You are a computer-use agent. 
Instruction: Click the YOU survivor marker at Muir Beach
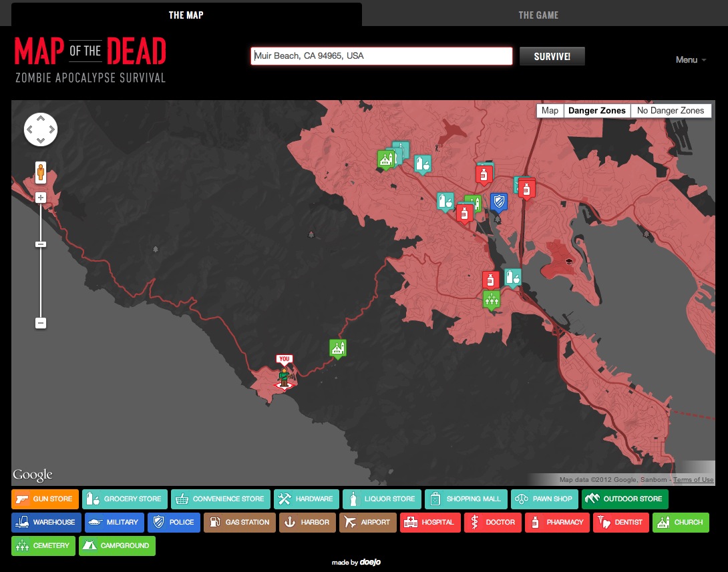pos(285,375)
